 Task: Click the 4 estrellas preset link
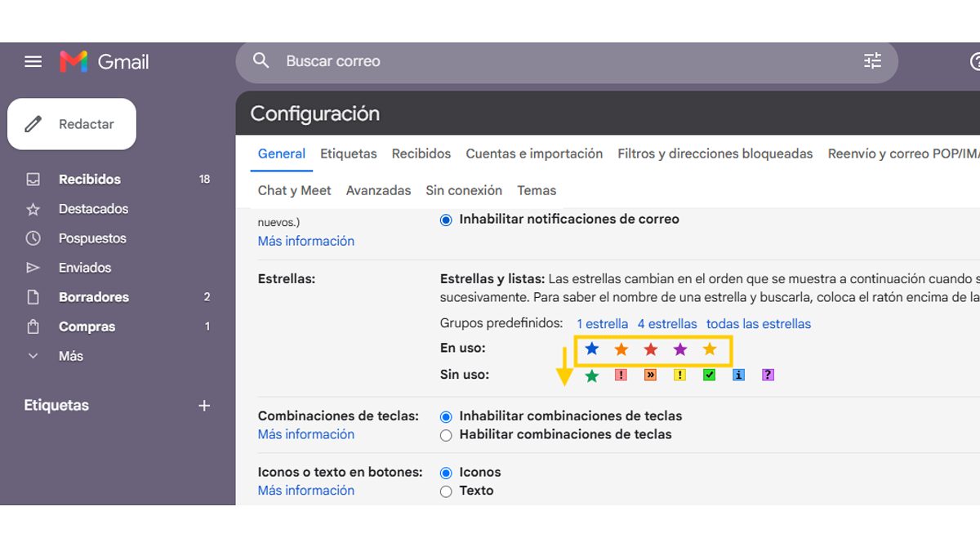coord(667,324)
